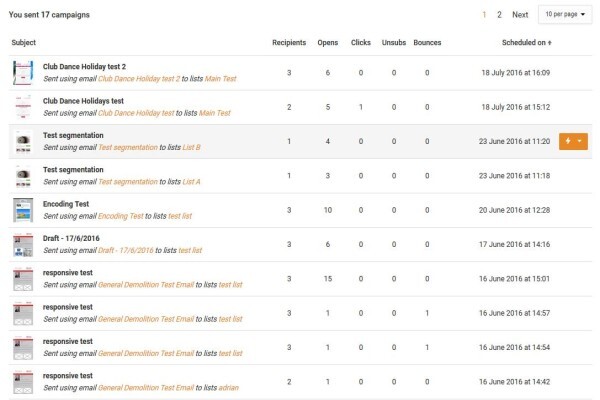This screenshot has height=400, width=600.
Task: Open thumbnail of responsive test sent at 14:57
Action: (x=23, y=313)
